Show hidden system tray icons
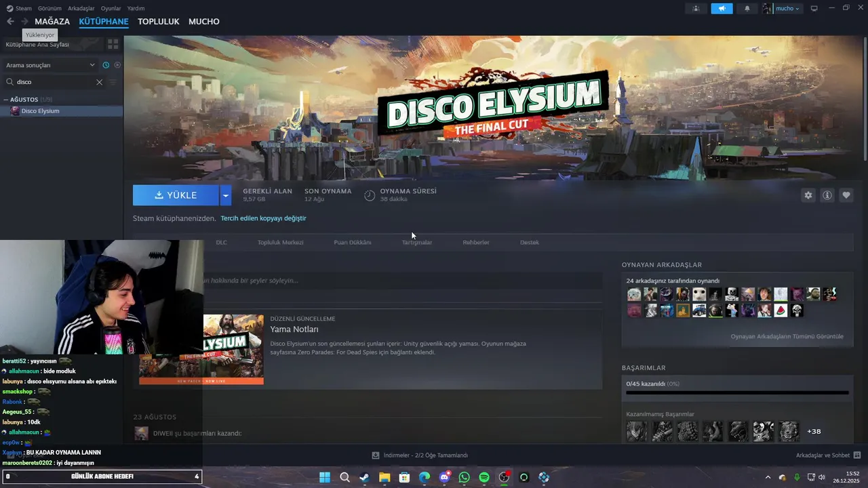 tap(768, 477)
